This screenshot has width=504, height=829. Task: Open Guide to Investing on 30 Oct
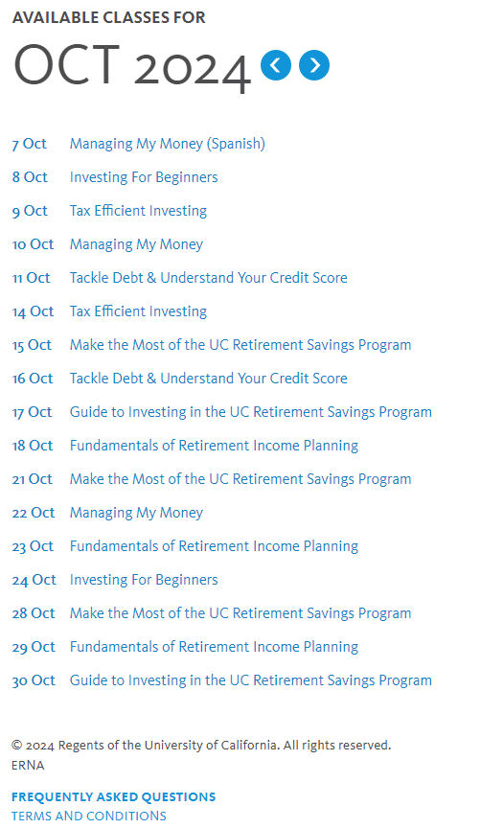(x=251, y=680)
